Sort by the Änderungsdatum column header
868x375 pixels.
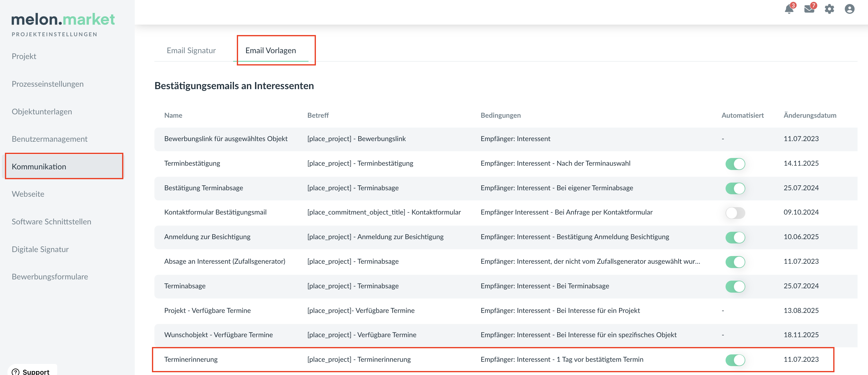[810, 115]
